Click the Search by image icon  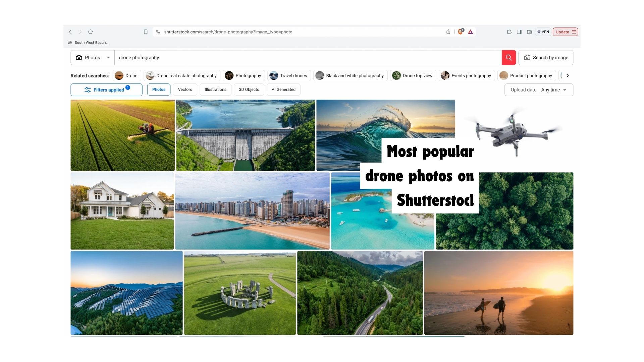pos(527,57)
